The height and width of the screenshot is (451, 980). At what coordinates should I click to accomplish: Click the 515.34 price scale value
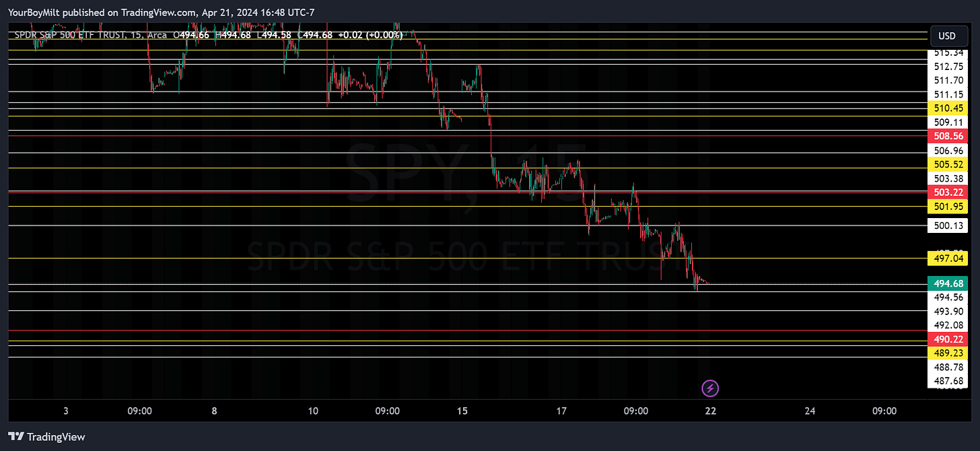948,53
